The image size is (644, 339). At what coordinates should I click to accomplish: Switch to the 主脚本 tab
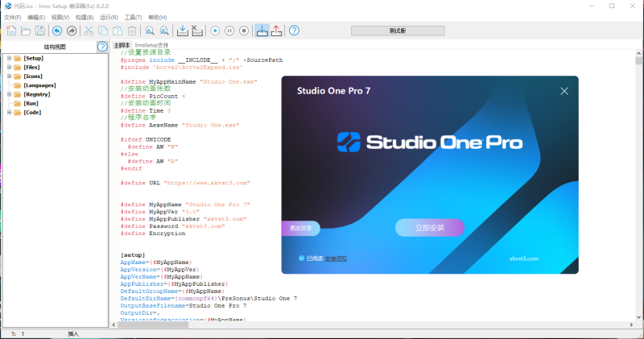122,45
